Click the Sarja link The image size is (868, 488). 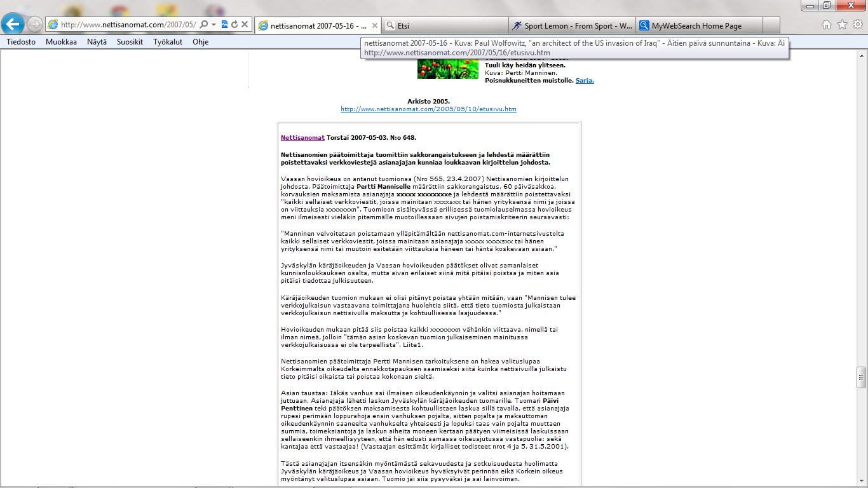click(x=585, y=81)
